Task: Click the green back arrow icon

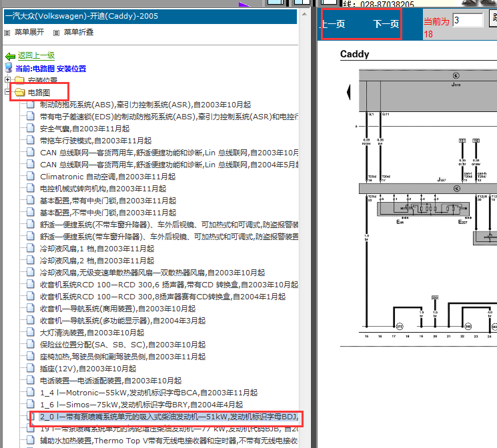Action: (10, 57)
